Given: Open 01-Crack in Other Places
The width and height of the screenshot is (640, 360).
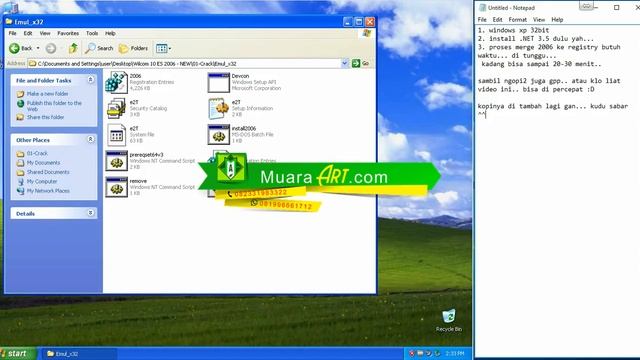Looking at the screenshot, I should [x=37, y=153].
